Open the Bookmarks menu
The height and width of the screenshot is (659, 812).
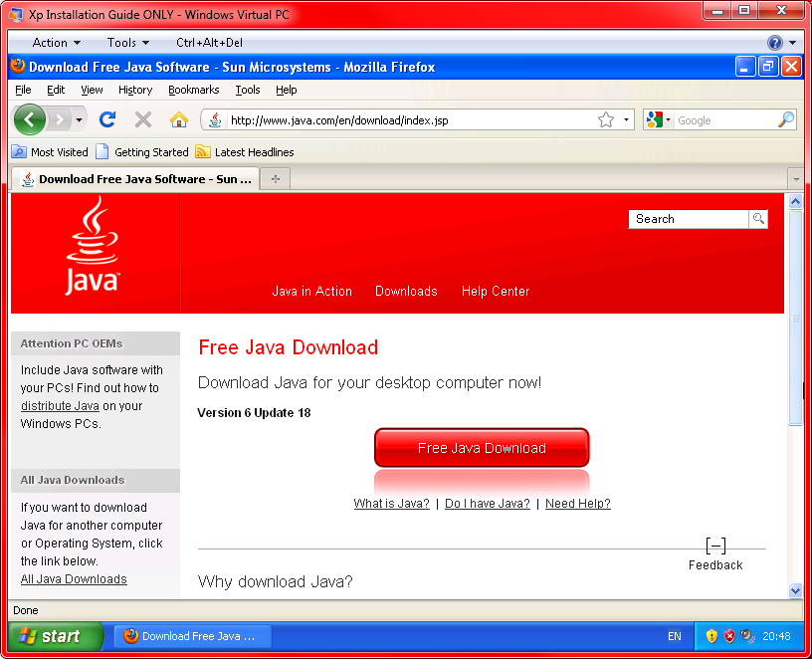(194, 90)
